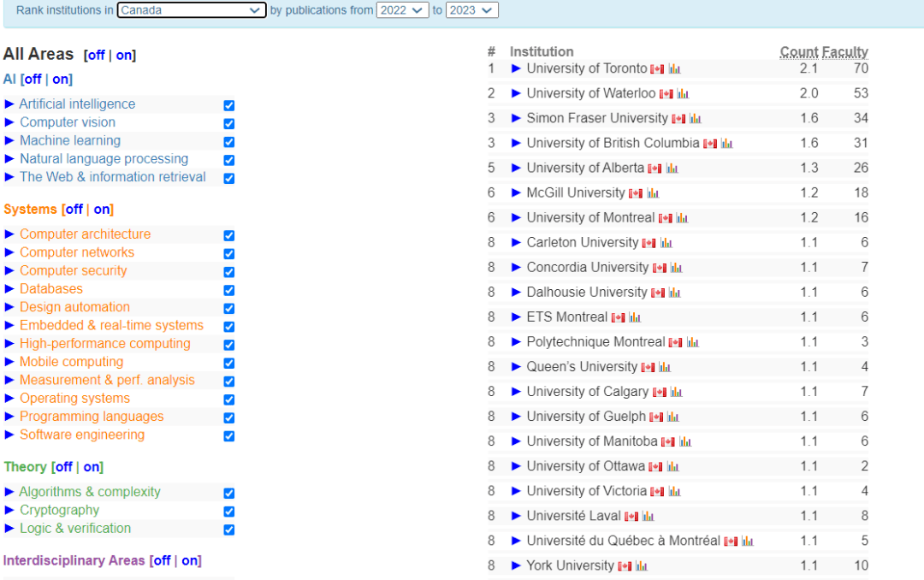Click the Faculty column header
This screenshot has height=580, width=924.
(845, 52)
